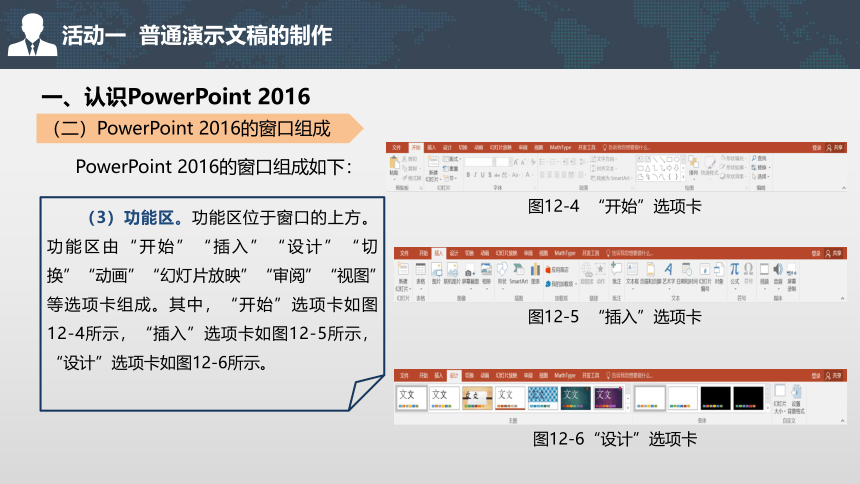The width and height of the screenshot is (860, 484).
Task: Click Format Background icon in Design ribbon figure
Action: [x=797, y=392]
